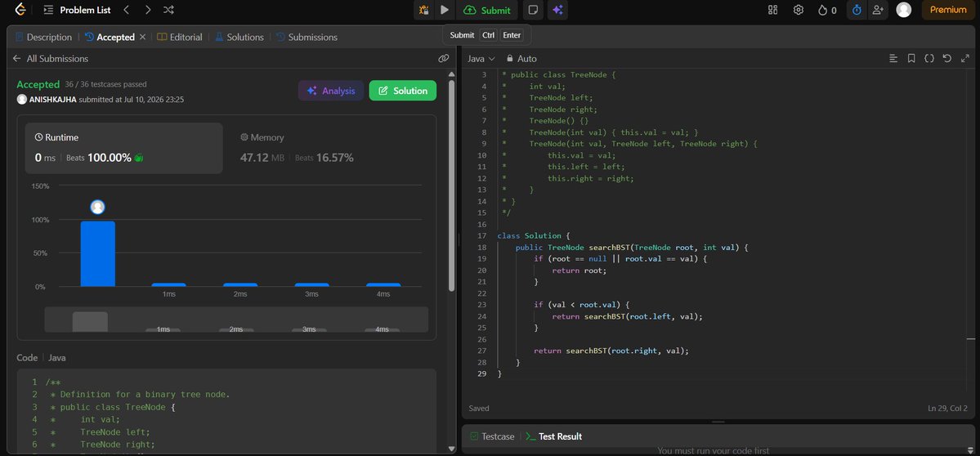Click the editor bookmark icon

911,59
